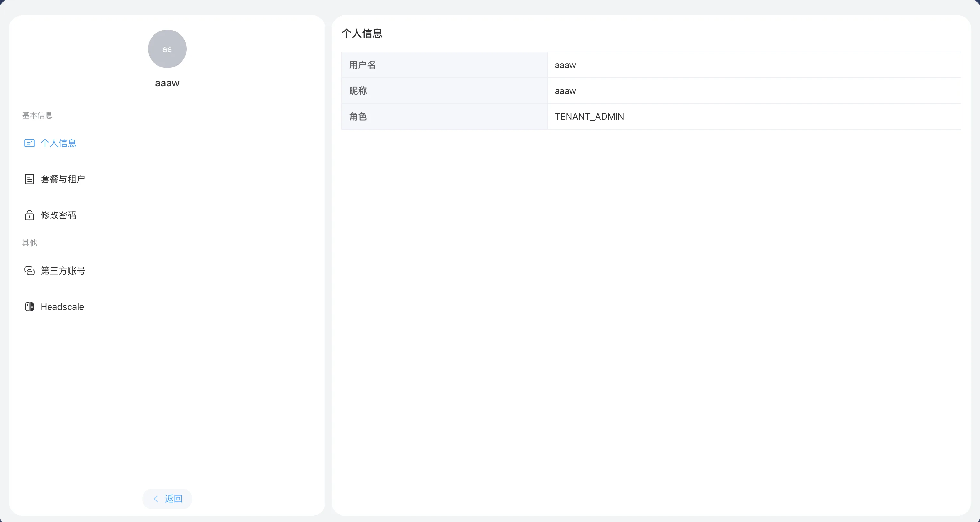The image size is (980, 522).
Task: Select the 修改密码 menu entry
Action: tap(59, 215)
